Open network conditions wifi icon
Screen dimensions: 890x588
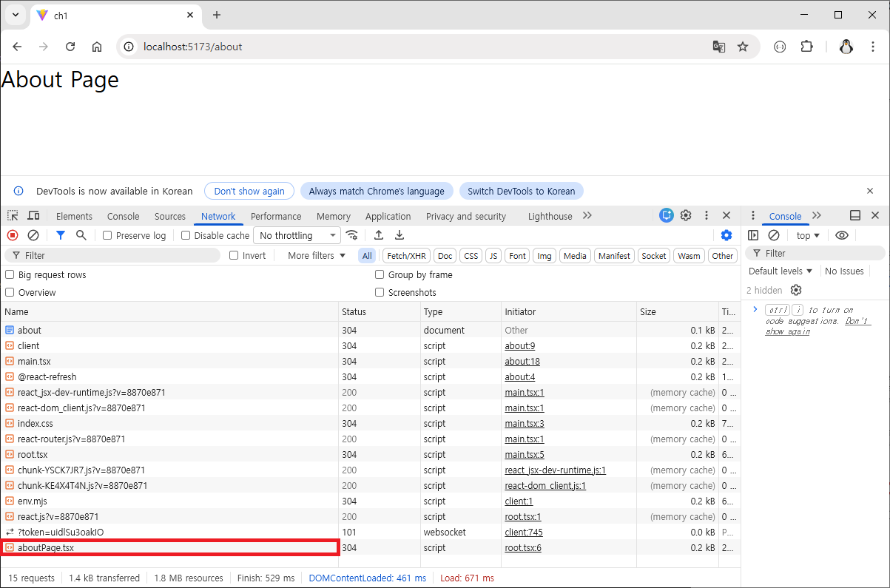coord(352,235)
